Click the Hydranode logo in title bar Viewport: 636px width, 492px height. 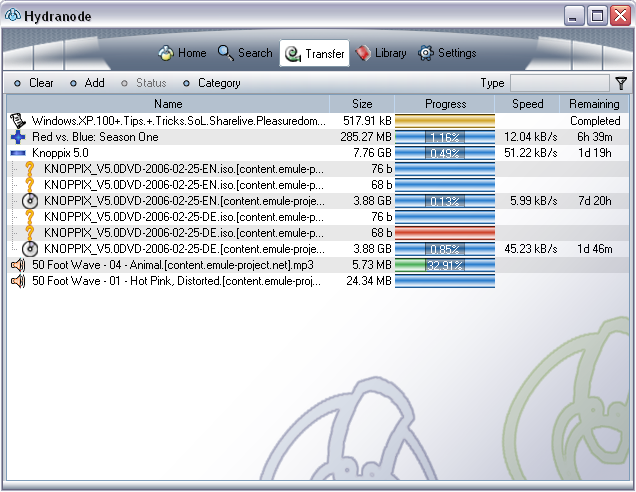(13, 15)
